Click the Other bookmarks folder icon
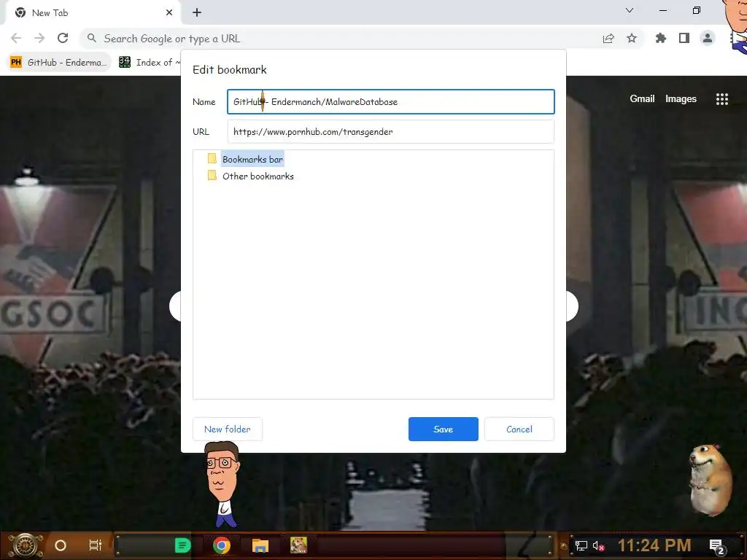747x560 pixels. point(212,176)
